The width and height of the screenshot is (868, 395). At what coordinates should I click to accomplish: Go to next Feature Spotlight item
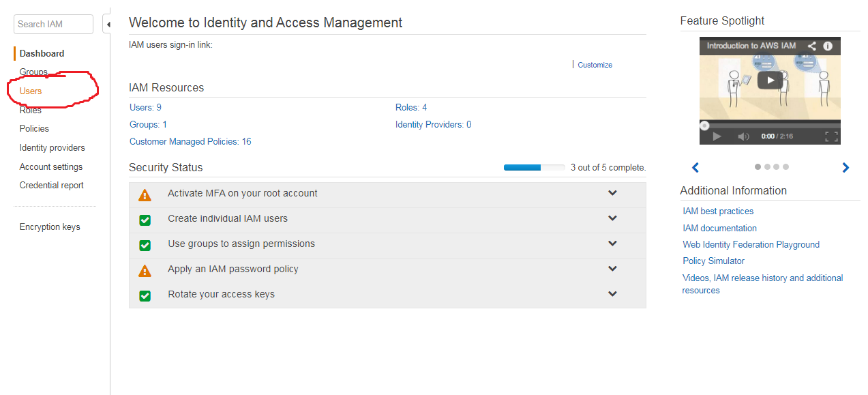click(x=845, y=168)
